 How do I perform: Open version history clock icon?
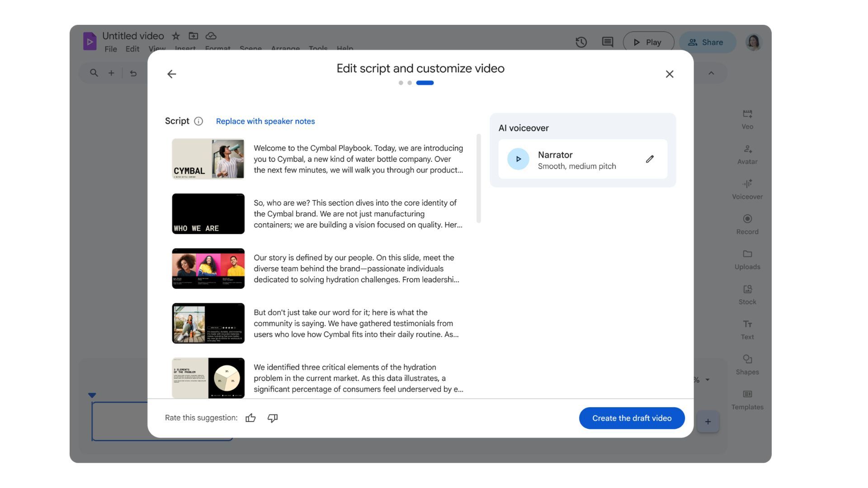pyautogui.click(x=581, y=42)
